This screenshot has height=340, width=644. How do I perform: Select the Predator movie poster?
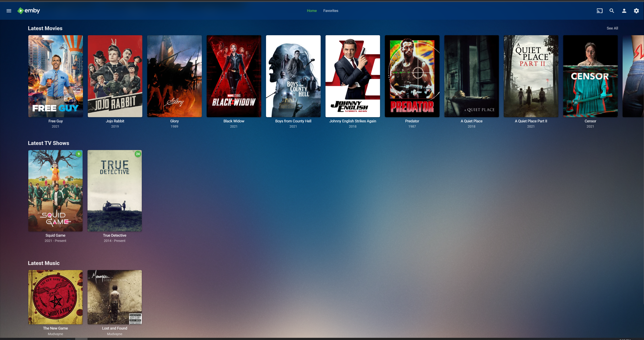412,76
